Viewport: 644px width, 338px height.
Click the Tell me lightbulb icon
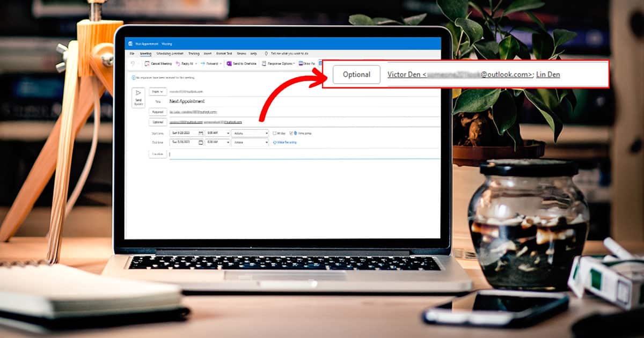pyautogui.click(x=266, y=54)
